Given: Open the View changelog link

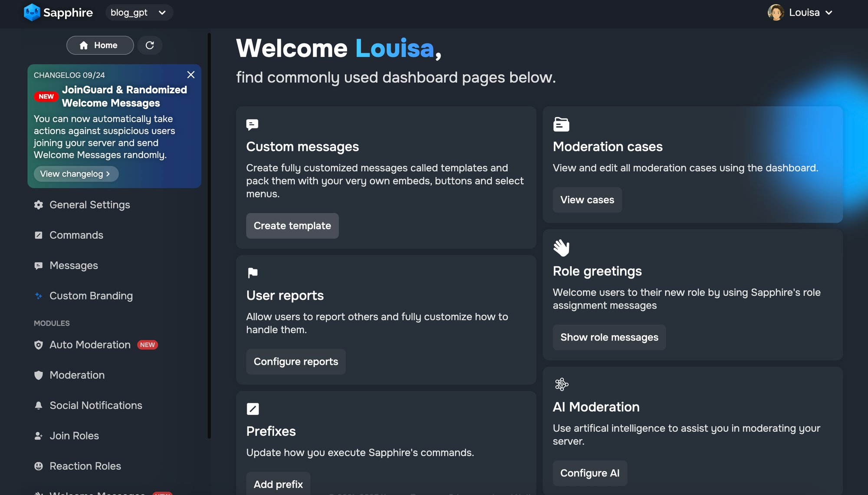Looking at the screenshot, I should (76, 174).
